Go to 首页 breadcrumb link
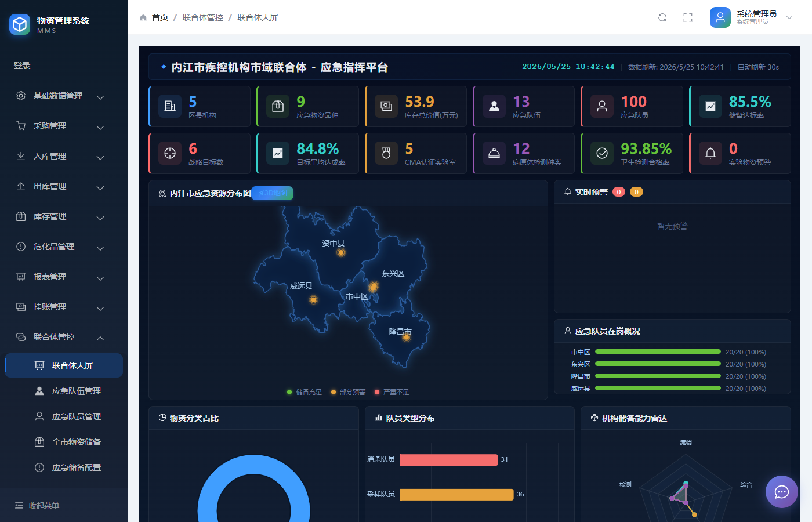The height and width of the screenshot is (522, 812). (160, 17)
